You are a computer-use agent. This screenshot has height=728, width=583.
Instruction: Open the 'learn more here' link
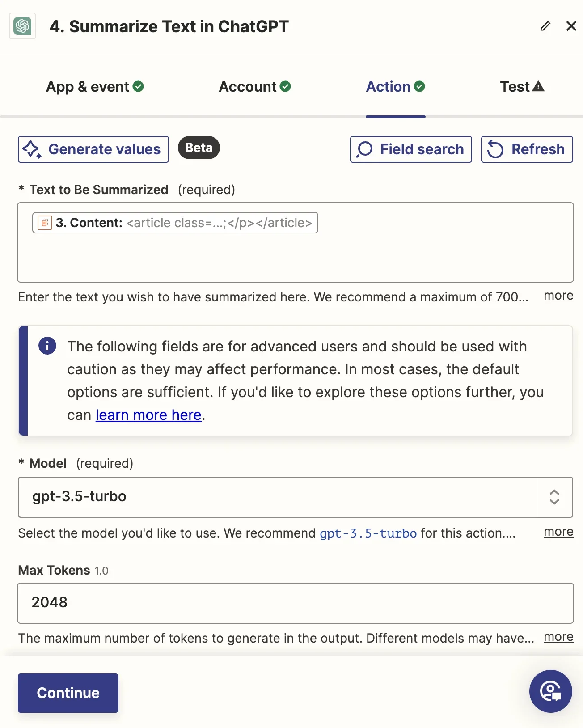click(148, 415)
